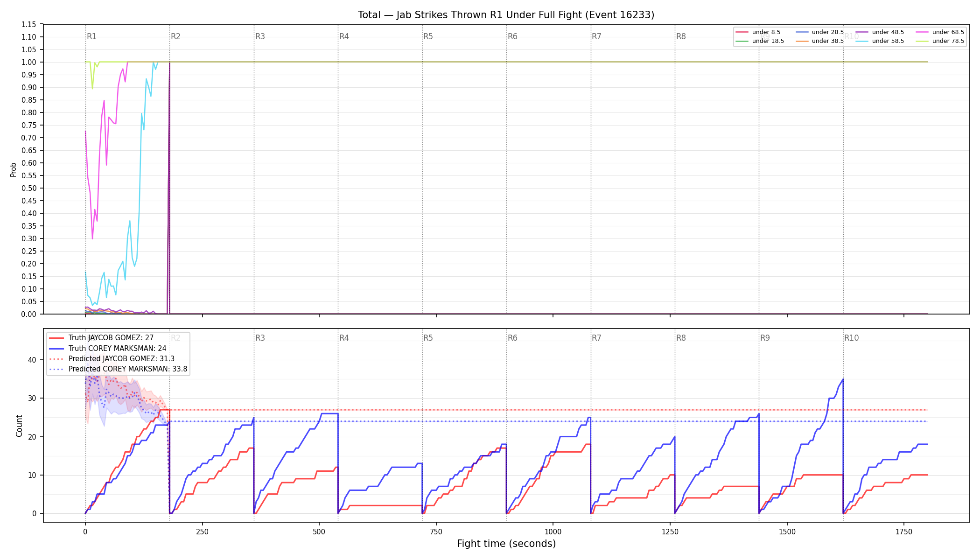Click the R3 round marker in probability chart
The image size is (980, 560).
click(x=260, y=36)
